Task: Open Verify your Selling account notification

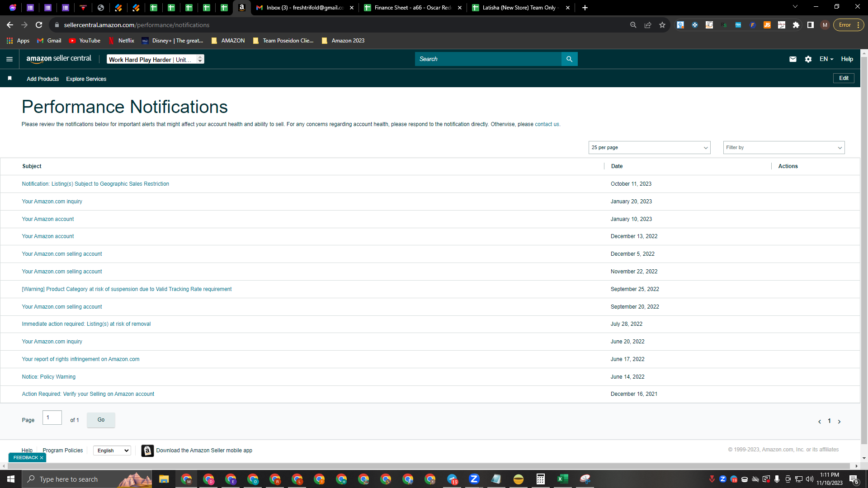Action: point(88,394)
